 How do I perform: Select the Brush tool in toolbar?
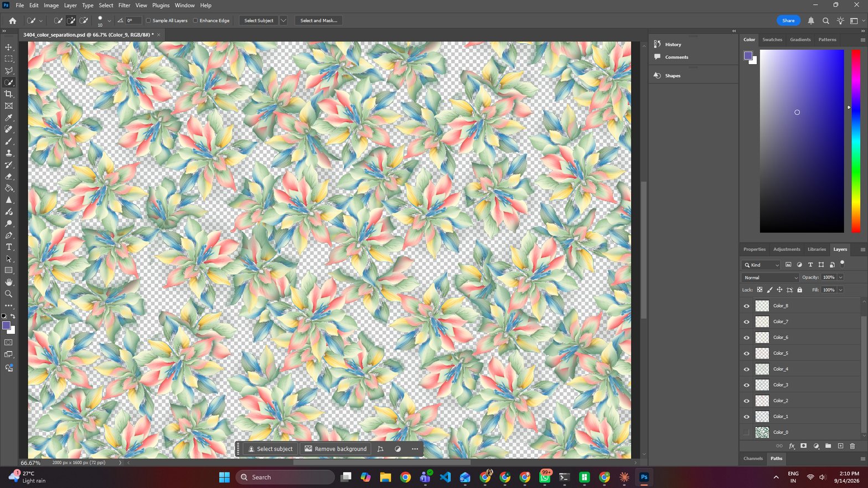pos(9,141)
